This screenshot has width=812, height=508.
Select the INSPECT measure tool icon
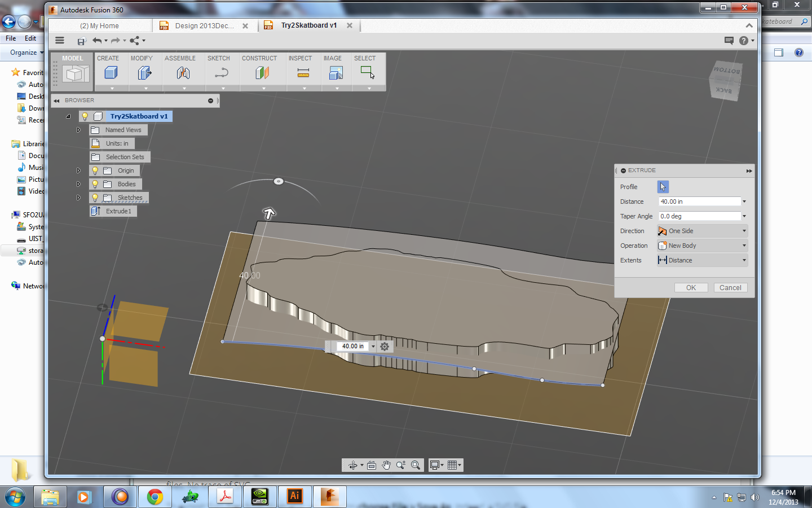tap(303, 73)
